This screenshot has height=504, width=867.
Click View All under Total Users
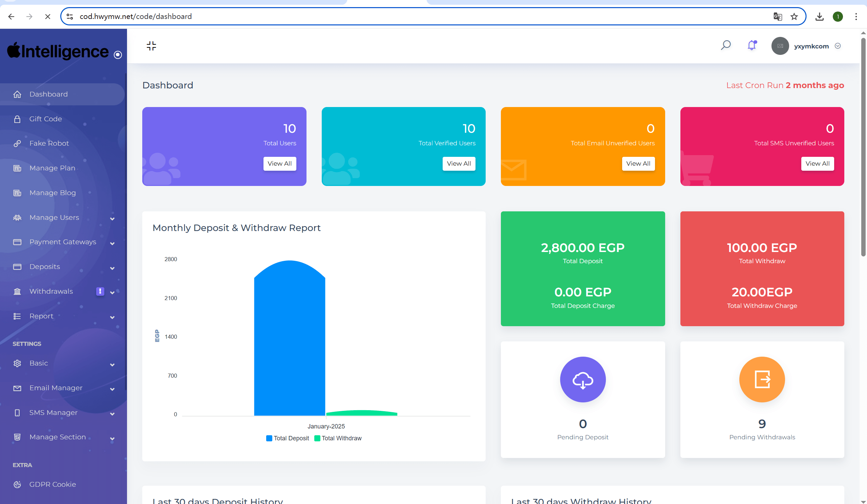tap(279, 163)
